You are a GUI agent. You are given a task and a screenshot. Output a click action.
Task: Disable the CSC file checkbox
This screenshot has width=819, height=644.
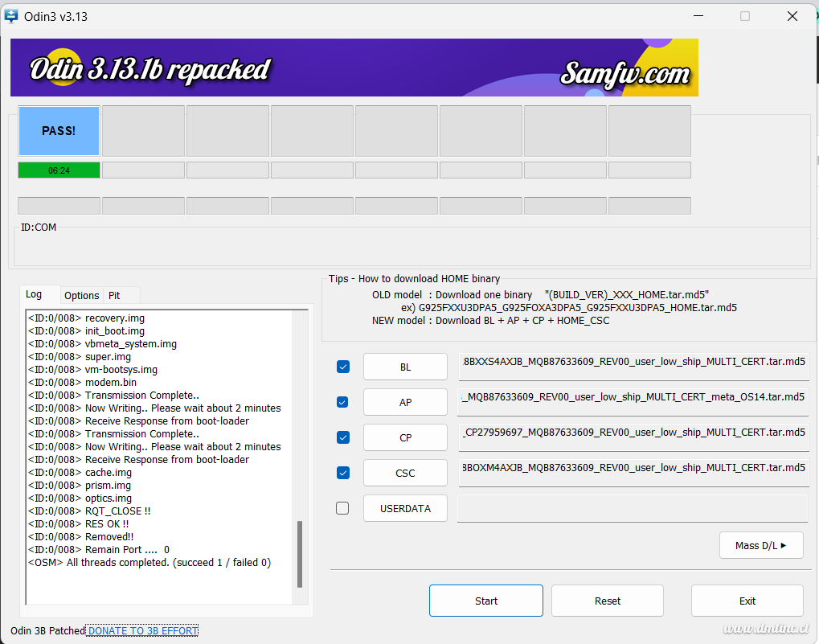(x=343, y=473)
